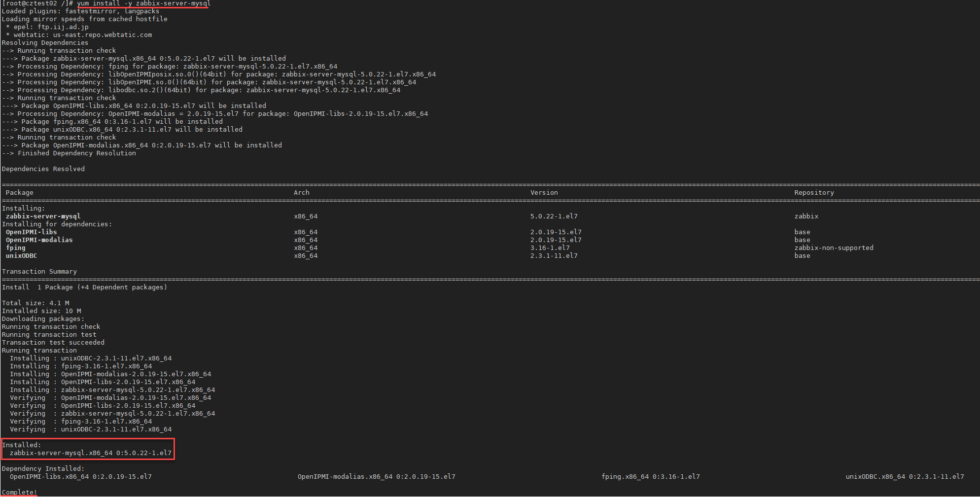Image resolution: width=980 pixels, height=497 pixels.
Task: Click 'Installing : fping-3.16-1.el7.x86_64' line
Action: pyautogui.click(x=81, y=366)
